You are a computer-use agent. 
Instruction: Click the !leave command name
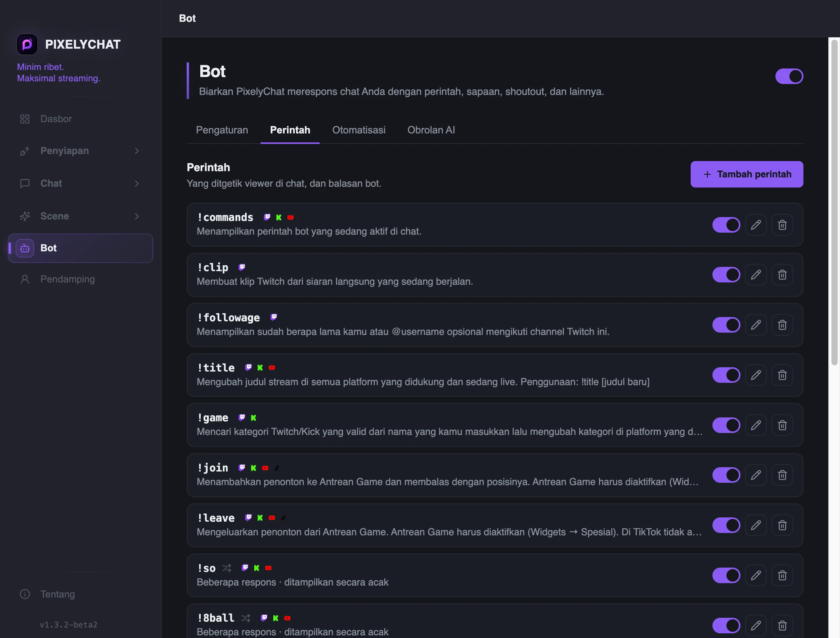coord(216,518)
